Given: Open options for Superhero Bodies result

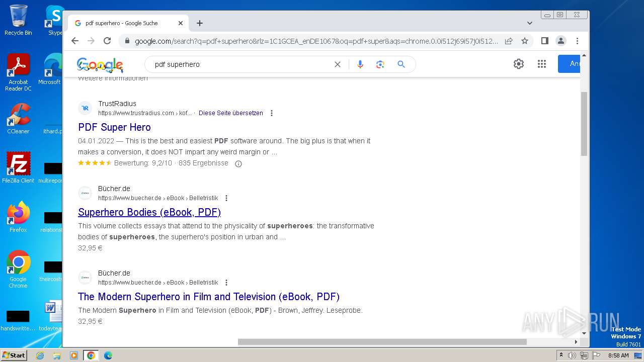Looking at the screenshot, I should pyautogui.click(x=226, y=198).
